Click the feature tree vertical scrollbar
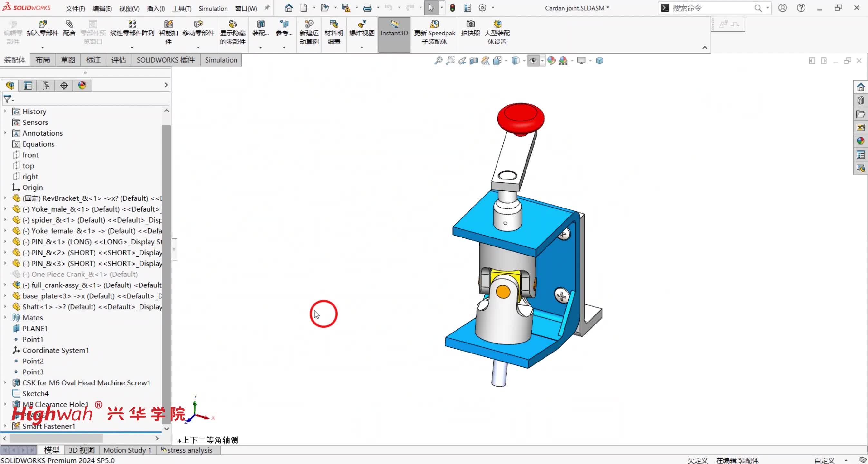 click(x=166, y=270)
